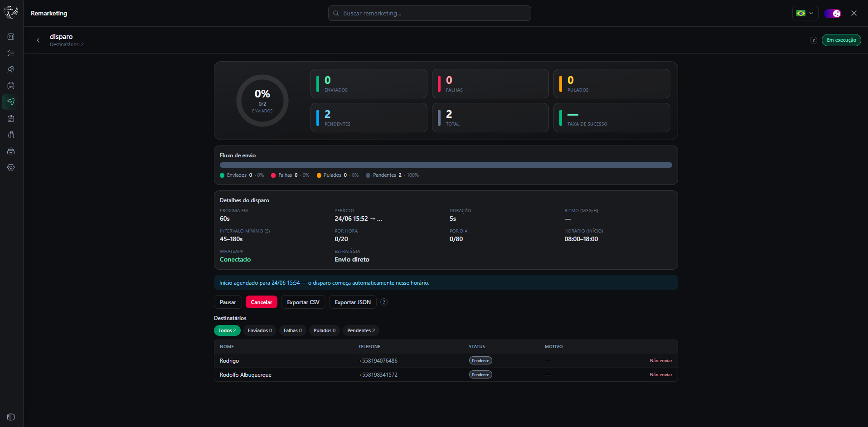
Task: Open the task checklist sidebar icon
Action: pos(11,53)
